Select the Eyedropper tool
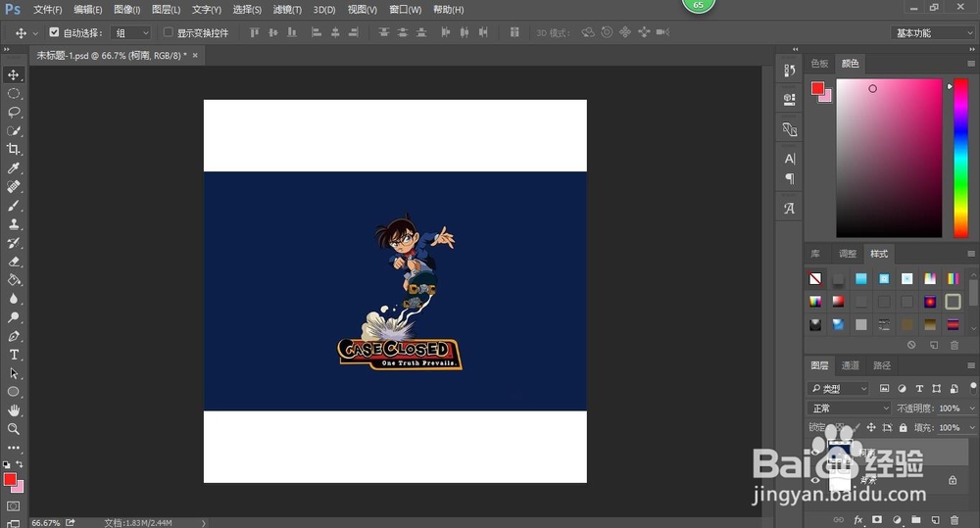The height and width of the screenshot is (528, 980). tap(13, 168)
